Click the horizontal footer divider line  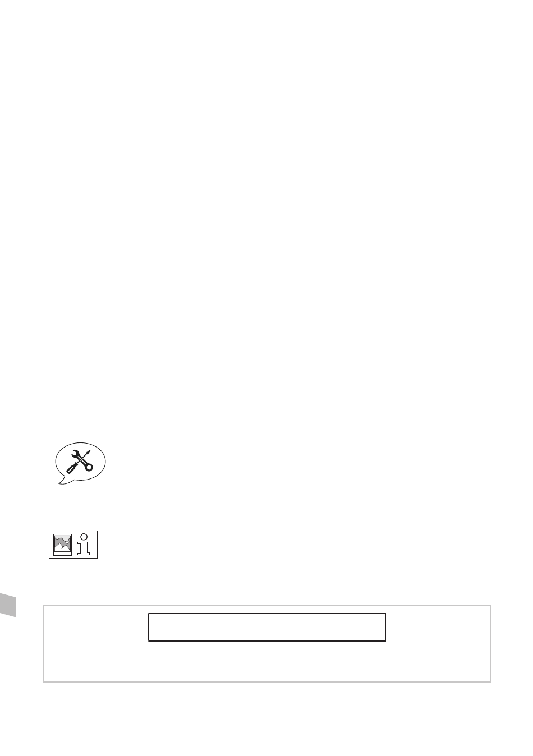267,735
